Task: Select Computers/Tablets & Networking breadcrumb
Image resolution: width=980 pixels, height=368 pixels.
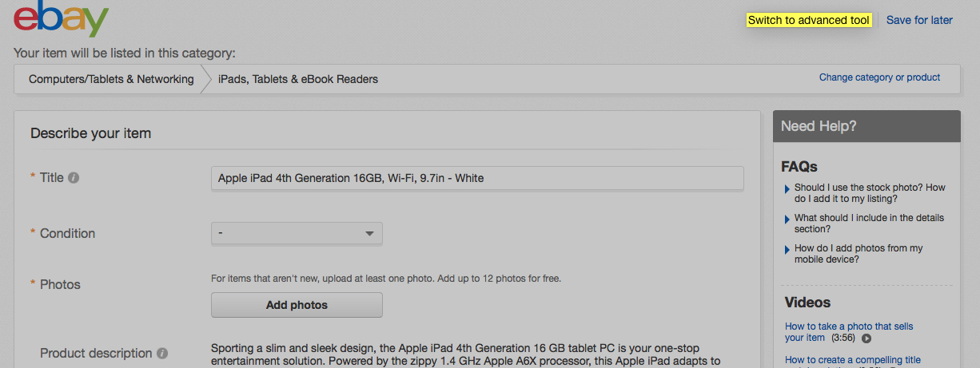Action: pos(111,79)
